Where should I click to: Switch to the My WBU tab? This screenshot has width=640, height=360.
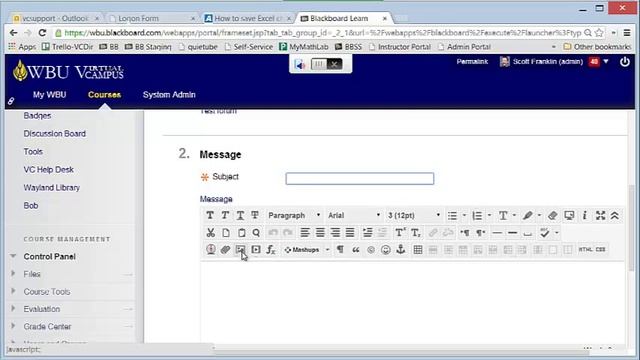pyautogui.click(x=49, y=95)
